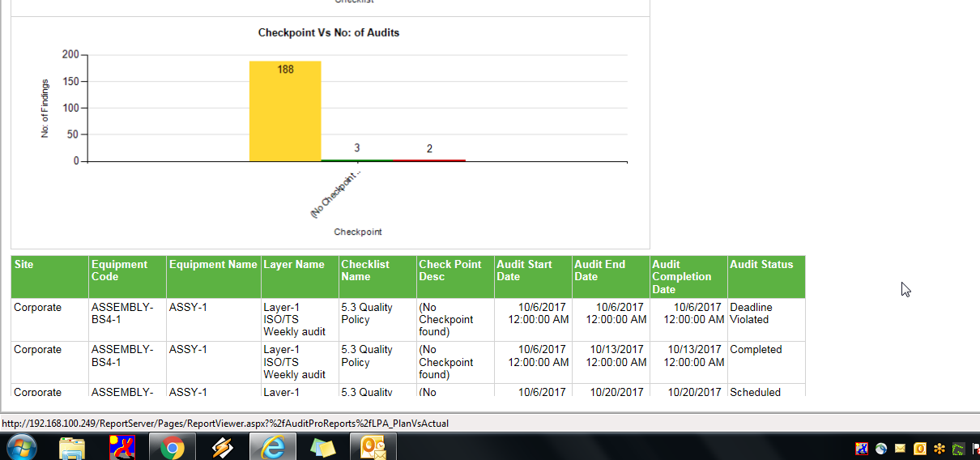Click the 'Checkpoint' x-axis title below the chart
The image size is (980, 460).
[358, 232]
